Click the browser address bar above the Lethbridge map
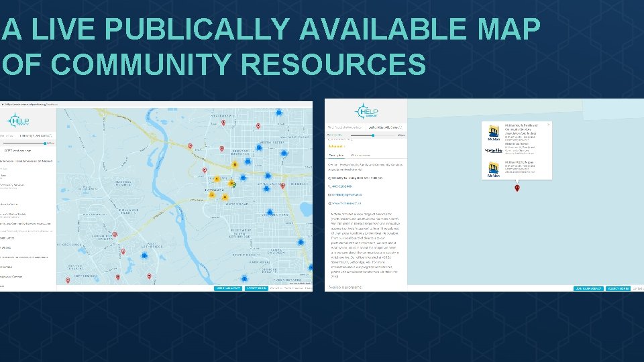This screenshot has width=644, height=362. pyautogui.click(x=156, y=105)
